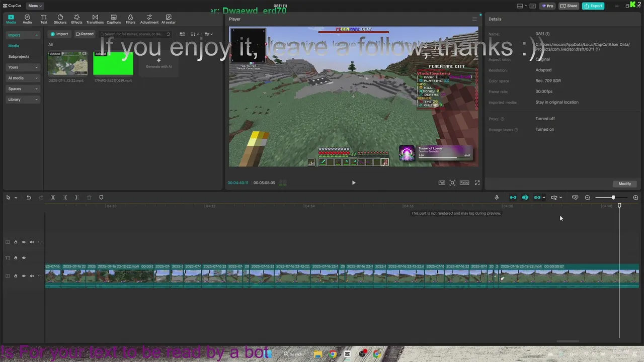Open the Menu dropdown in title bar
This screenshot has width=644, height=362.
coord(35,6)
